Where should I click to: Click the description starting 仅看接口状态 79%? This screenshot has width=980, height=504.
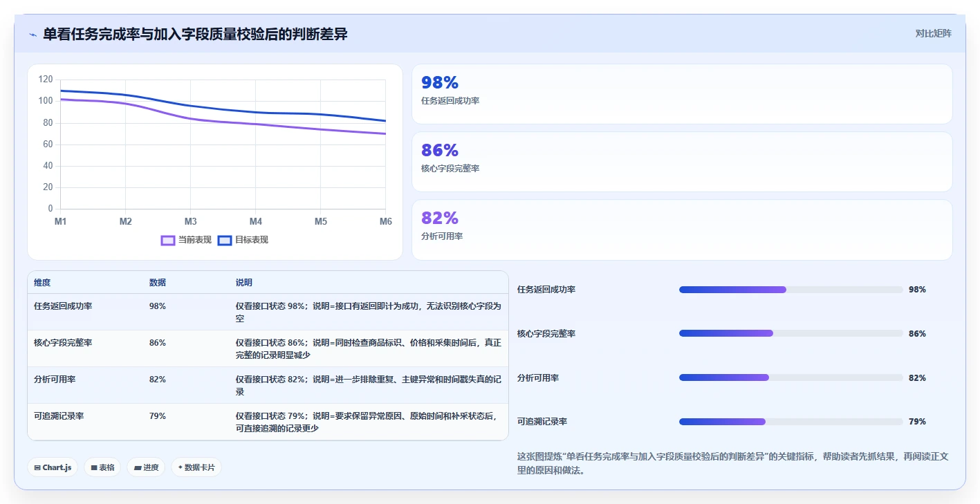tap(368, 422)
